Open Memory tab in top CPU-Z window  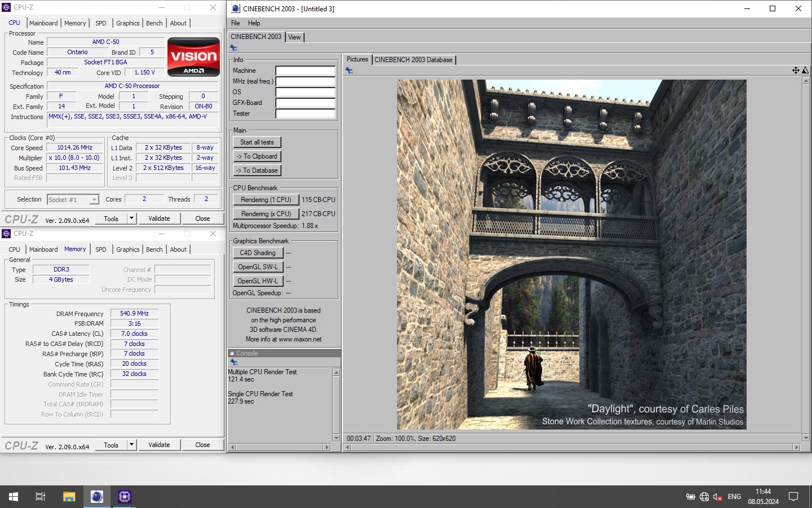coord(75,23)
